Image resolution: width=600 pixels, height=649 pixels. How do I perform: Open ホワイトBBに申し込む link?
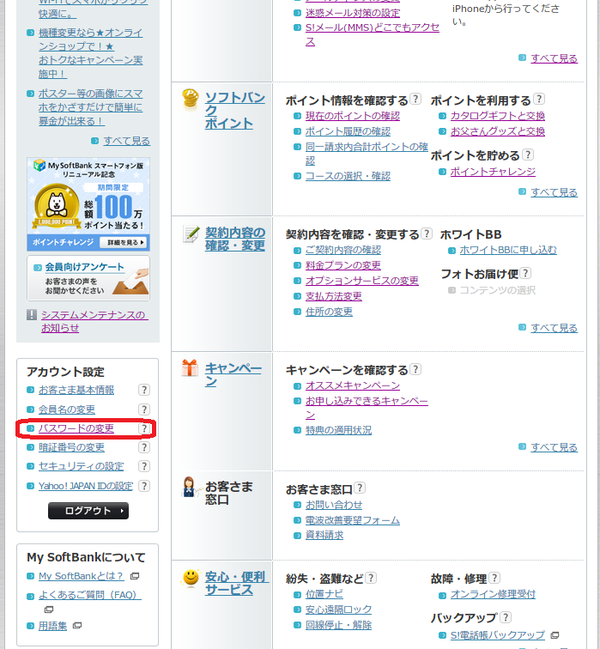coord(508,250)
